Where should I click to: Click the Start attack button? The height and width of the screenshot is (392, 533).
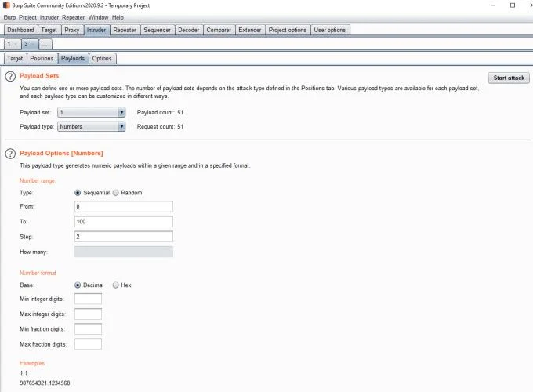click(x=509, y=78)
